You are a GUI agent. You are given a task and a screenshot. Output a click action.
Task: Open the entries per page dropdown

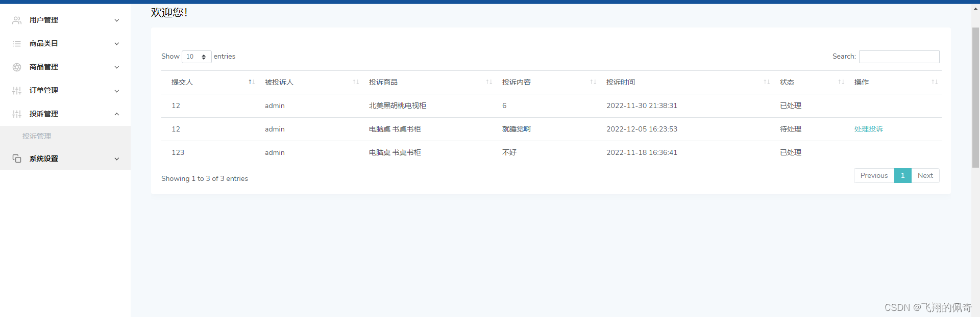pos(197,57)
